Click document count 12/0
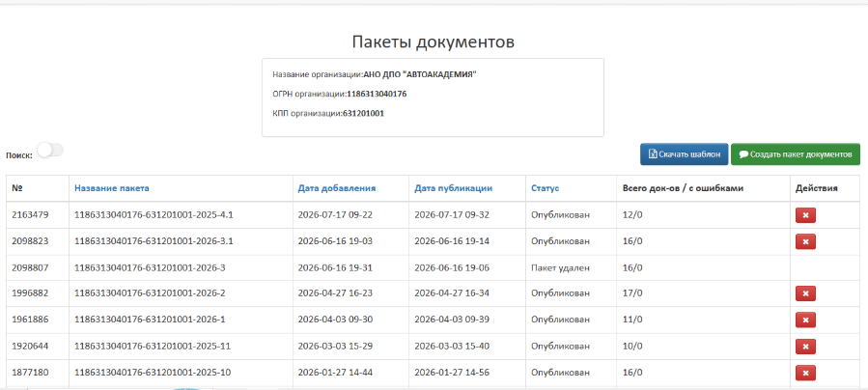 point(632,215)
